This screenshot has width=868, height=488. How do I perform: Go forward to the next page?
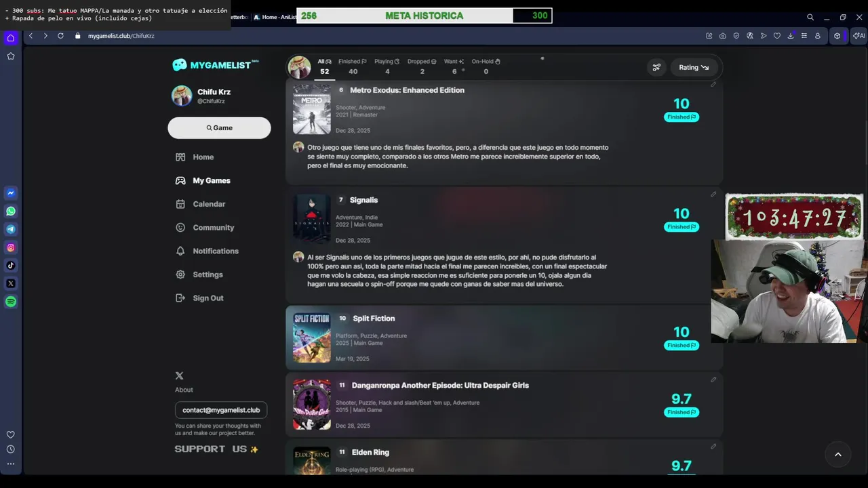[45, 36]
